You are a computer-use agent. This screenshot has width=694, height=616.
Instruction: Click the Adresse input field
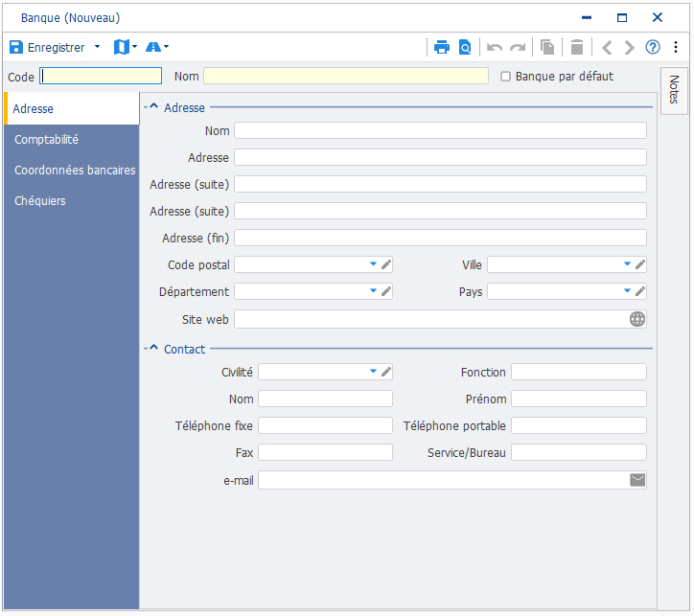(x=440, y=157)
